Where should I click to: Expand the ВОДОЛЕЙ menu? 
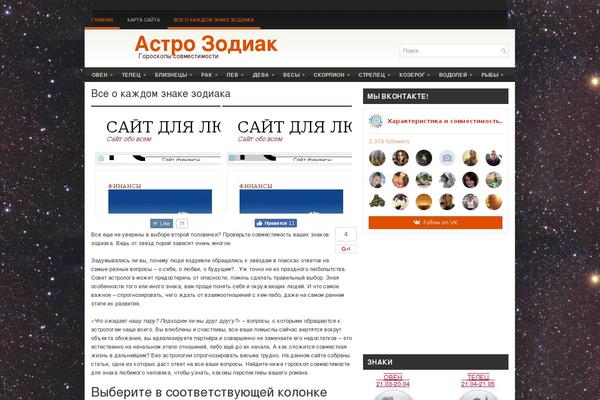(455, 75)
